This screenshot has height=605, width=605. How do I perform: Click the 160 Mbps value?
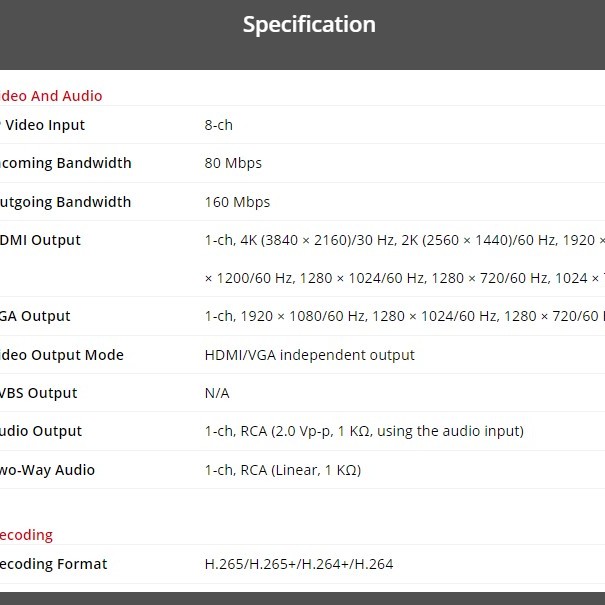coord(237,202)
